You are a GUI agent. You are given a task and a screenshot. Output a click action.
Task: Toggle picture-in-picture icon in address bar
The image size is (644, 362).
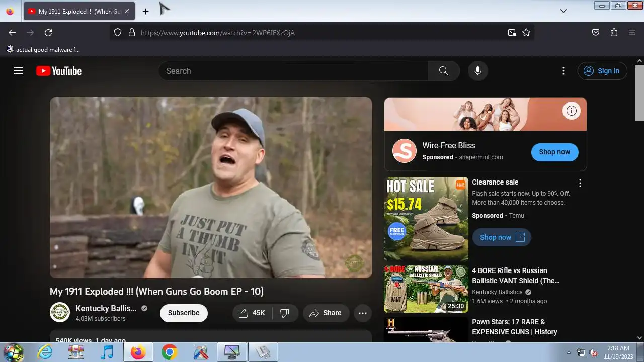(512, 33)
